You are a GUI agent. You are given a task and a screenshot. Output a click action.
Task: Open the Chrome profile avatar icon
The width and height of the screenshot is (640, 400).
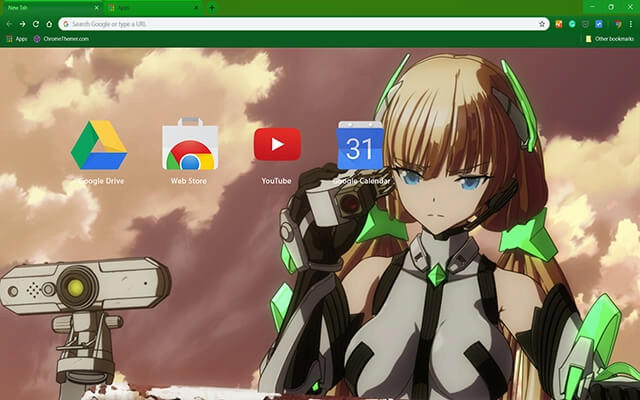(x=618, y=24)
